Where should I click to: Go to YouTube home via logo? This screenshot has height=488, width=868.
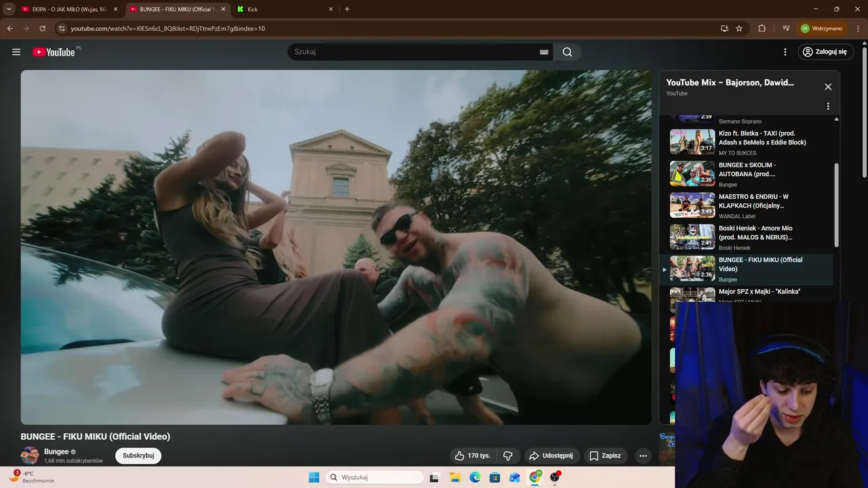click(x=54, y=52)
